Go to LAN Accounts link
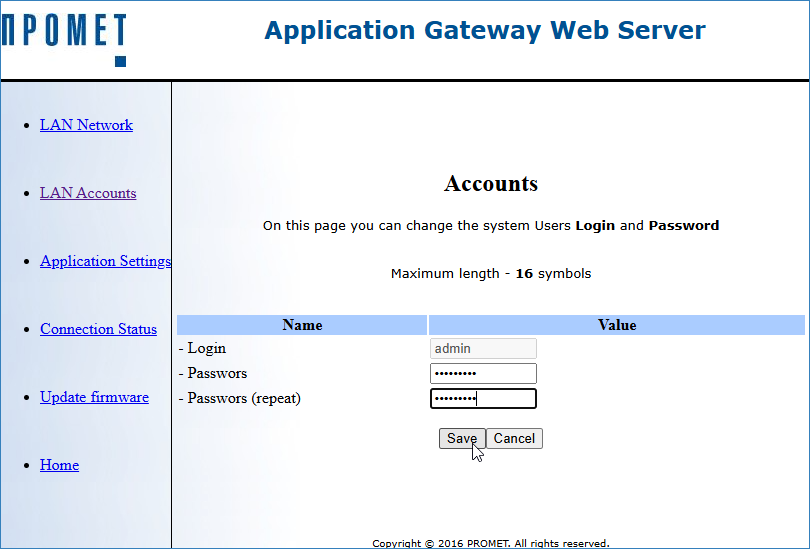The height and width of the screenshot is (549, 810). click(x=88, y=193)
